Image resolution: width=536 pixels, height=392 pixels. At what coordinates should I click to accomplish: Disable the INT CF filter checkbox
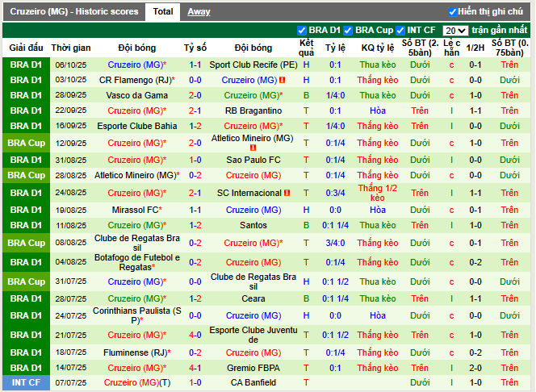coord(400,31)
